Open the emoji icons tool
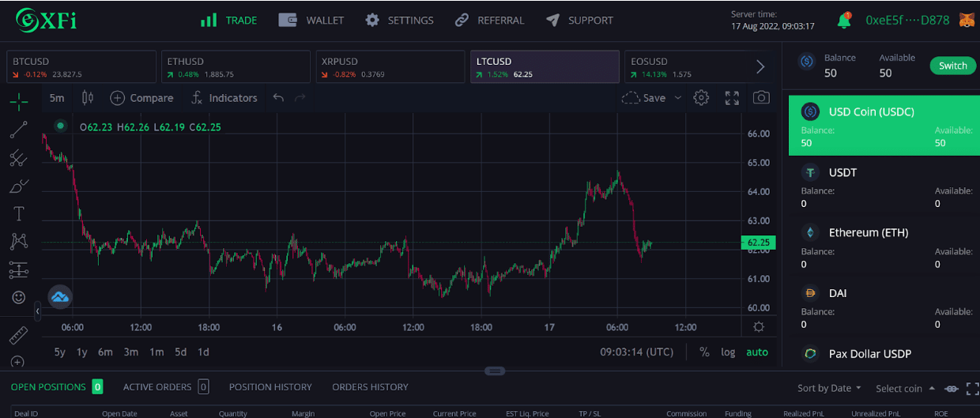Screen dimensions: 980x418 (x=19, y=298)
